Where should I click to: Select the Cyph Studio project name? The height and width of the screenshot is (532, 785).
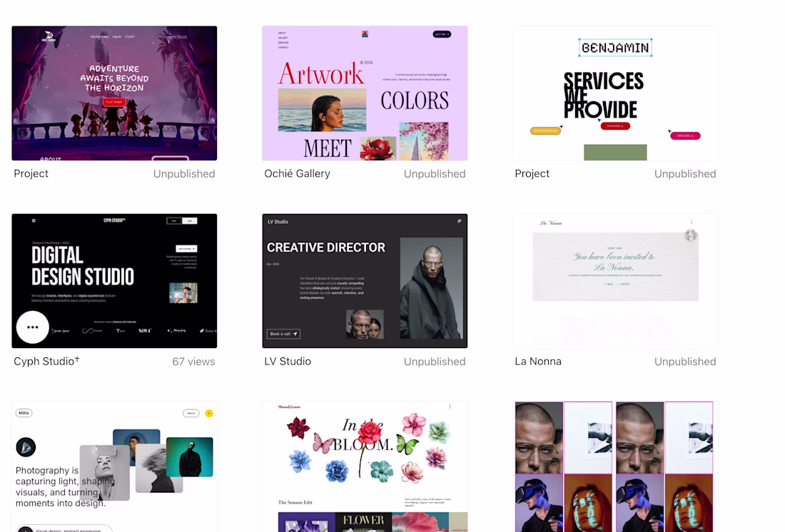(x=46, y=361)
